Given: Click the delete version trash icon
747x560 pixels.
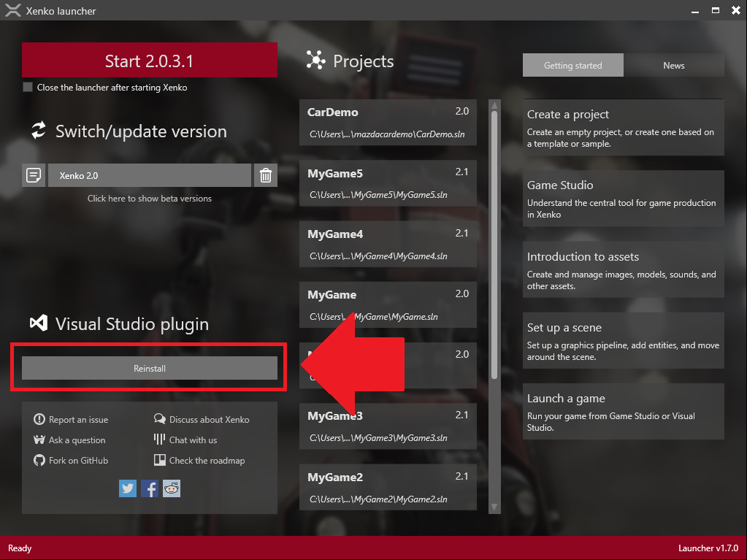Looking at the screenshot, I should (266, 175).
